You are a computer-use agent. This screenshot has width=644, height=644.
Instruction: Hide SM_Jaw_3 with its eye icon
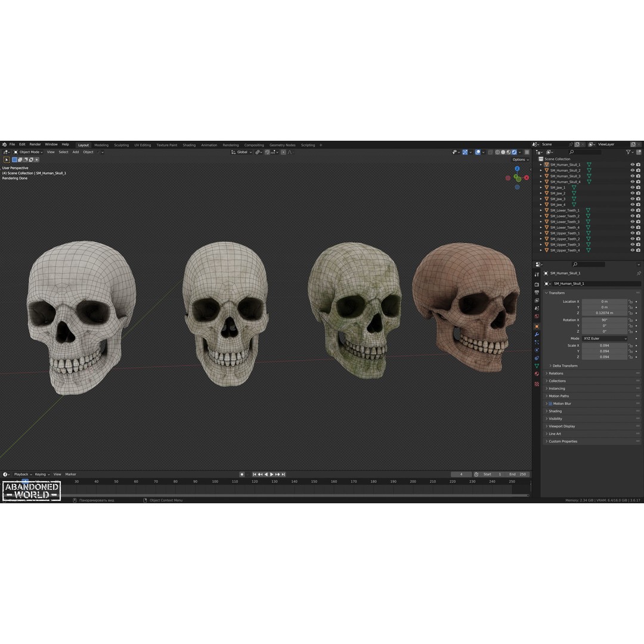pyautogui.click(x=633, y=199)
